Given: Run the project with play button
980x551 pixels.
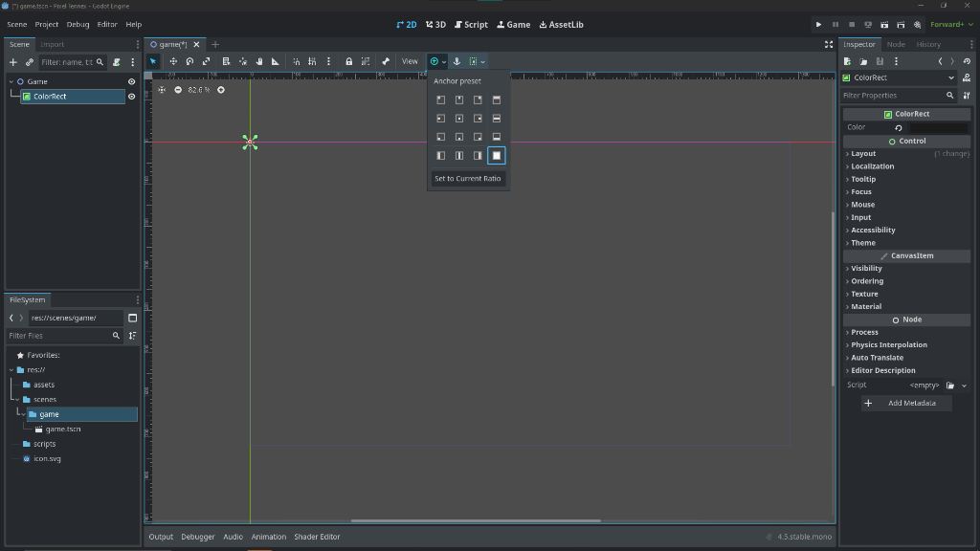Looking at the screenshot, I should click(x=818, y=24).
